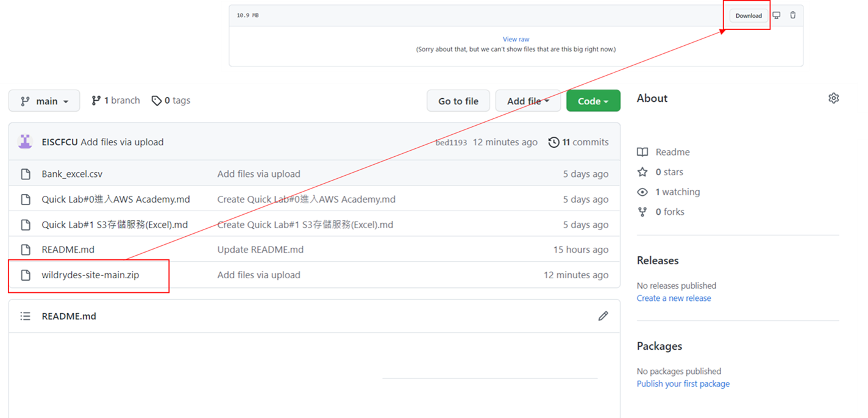Open the README.md file in file list

tap(68, 250)
